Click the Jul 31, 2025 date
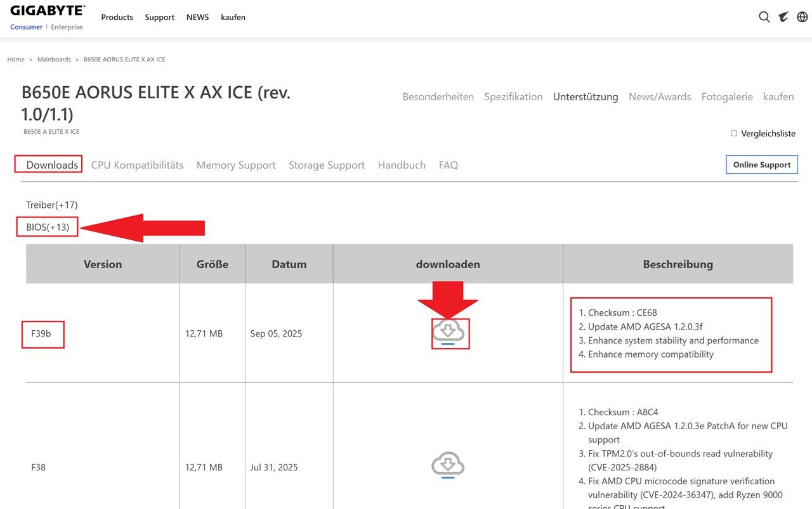Screen dimensions: 812x509 point(274,467)
